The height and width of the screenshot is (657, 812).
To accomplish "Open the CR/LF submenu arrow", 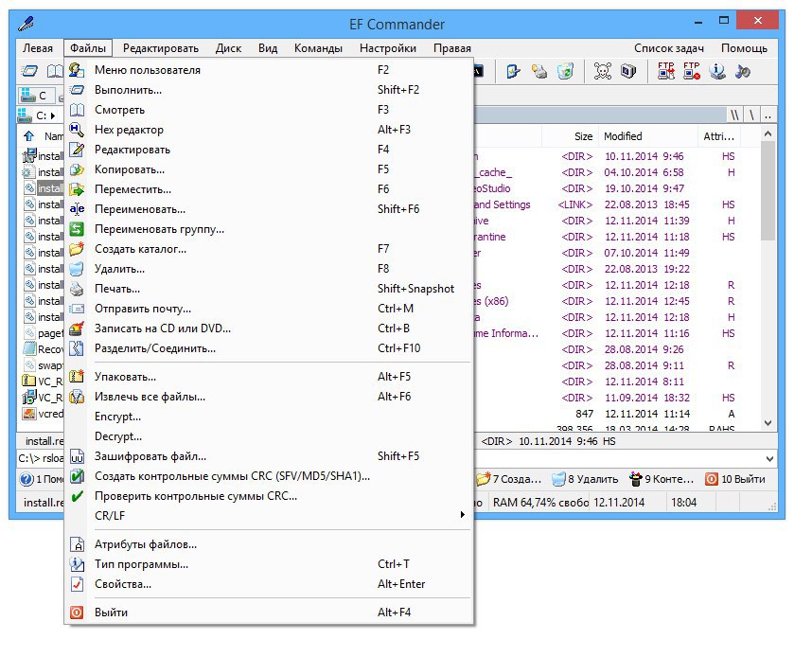I will click(462, 514).
